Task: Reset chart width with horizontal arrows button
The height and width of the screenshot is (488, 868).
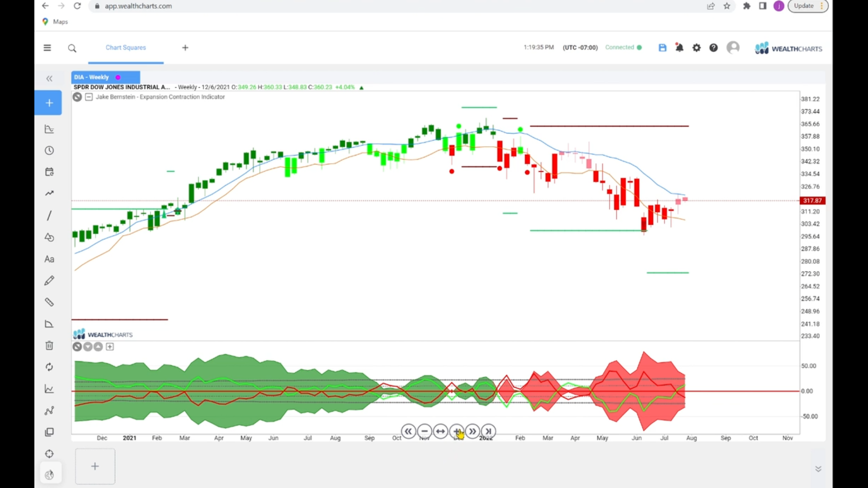Action: [440, 432]
